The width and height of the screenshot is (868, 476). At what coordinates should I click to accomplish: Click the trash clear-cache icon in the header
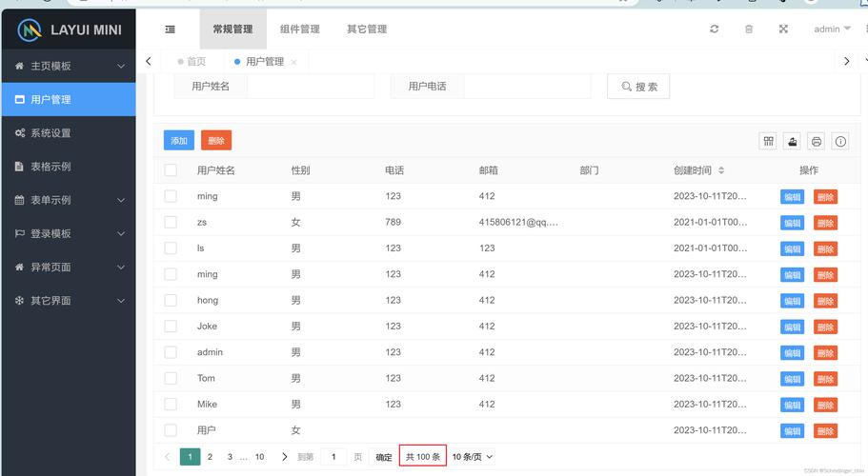[749, 29]
